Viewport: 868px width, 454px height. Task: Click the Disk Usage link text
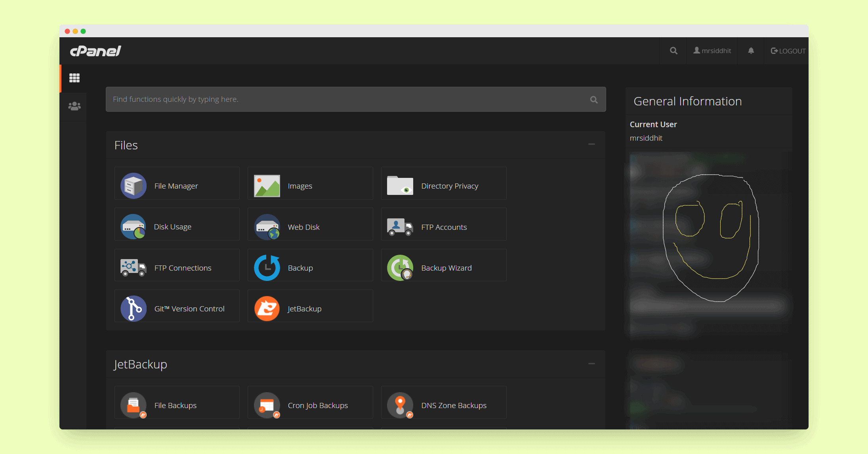173,227
